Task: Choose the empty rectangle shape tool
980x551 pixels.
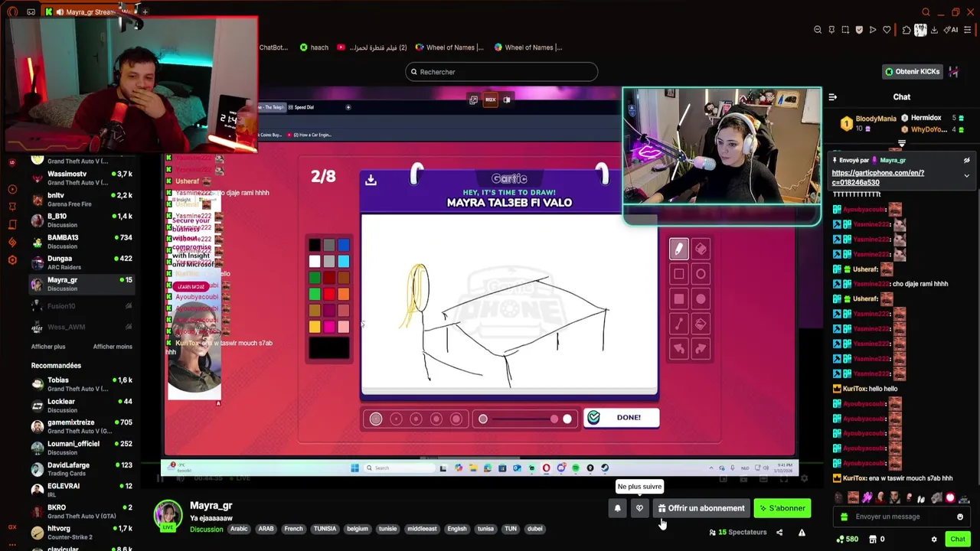Action: [x=678, y=274]
